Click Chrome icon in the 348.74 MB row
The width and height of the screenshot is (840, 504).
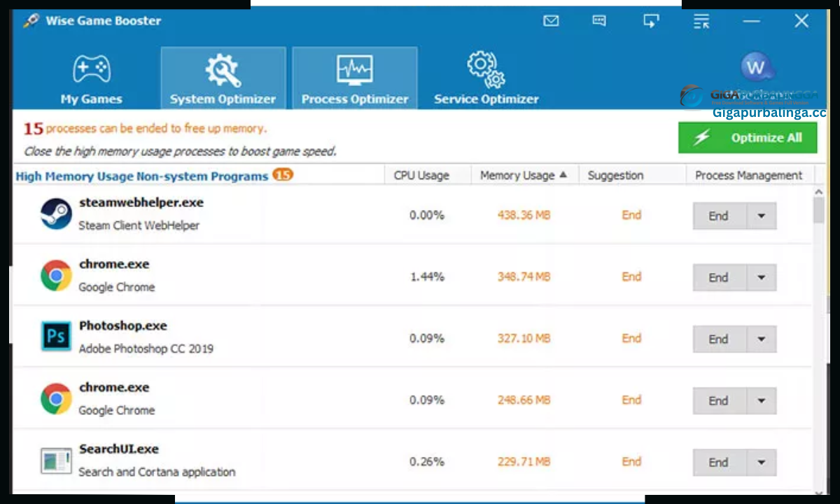pyautogui.click(x=56, y=275)
